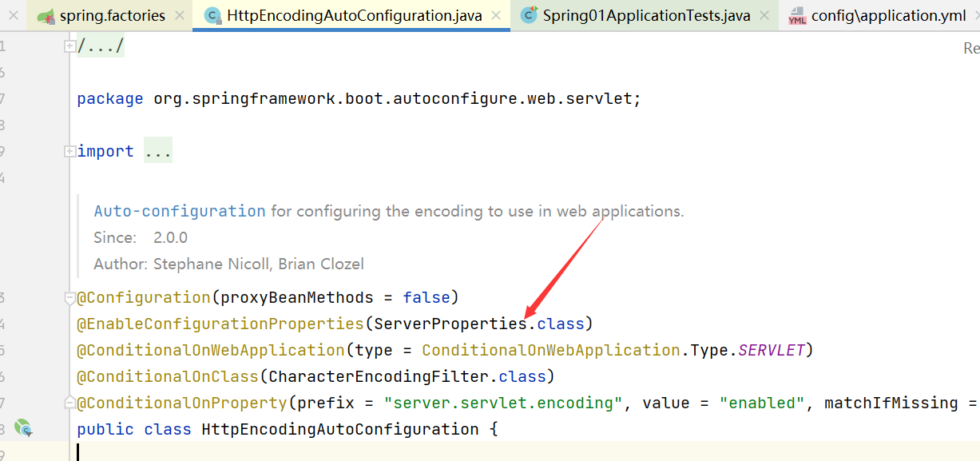980x461 pixels.
Task: Click the fold marker beside @ConditionalOnProperty
Action: (69, 403)
